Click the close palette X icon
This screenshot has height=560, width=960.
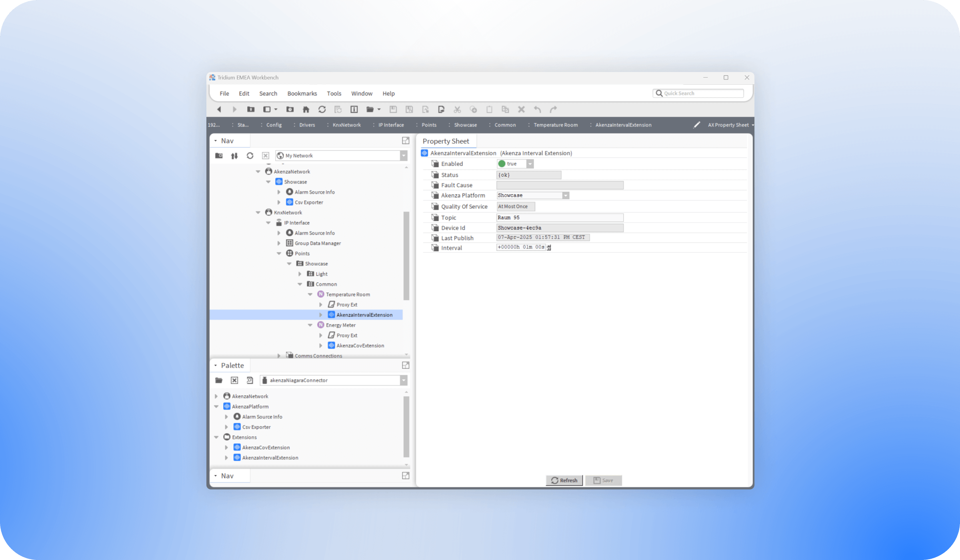pos(234,380)
